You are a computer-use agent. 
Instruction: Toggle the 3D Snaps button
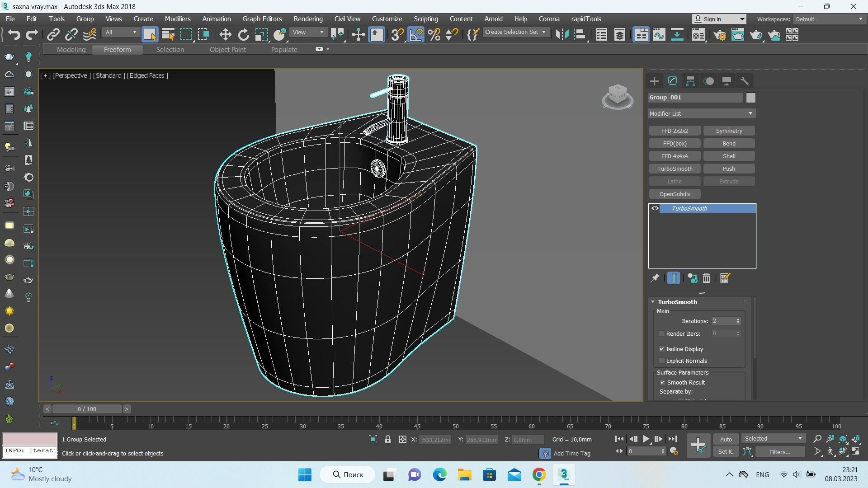(x=397, y=35)
